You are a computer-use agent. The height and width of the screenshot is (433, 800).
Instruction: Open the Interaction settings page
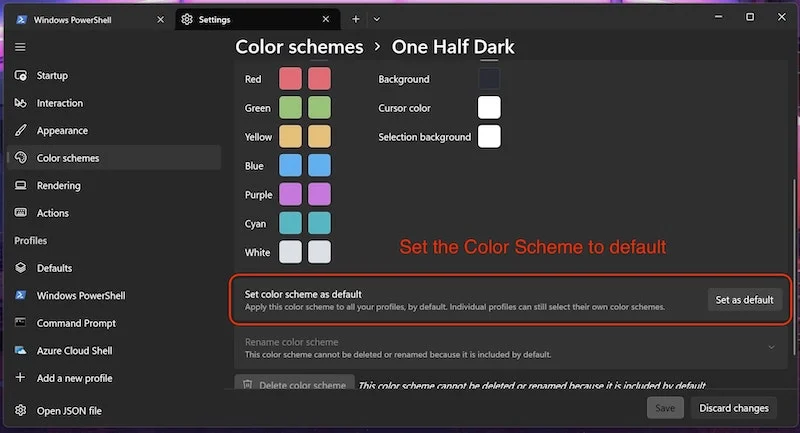coord(114,103)
